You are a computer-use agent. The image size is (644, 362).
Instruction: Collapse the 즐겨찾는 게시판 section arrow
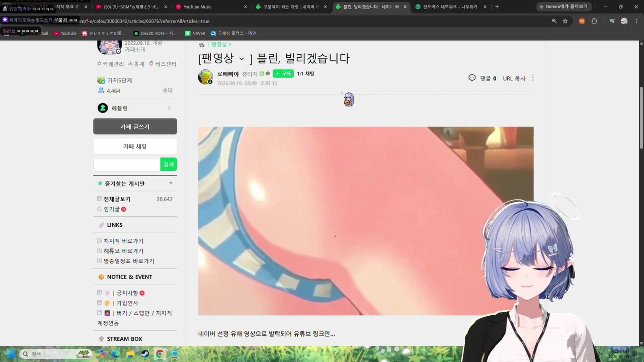pos(171,183)
